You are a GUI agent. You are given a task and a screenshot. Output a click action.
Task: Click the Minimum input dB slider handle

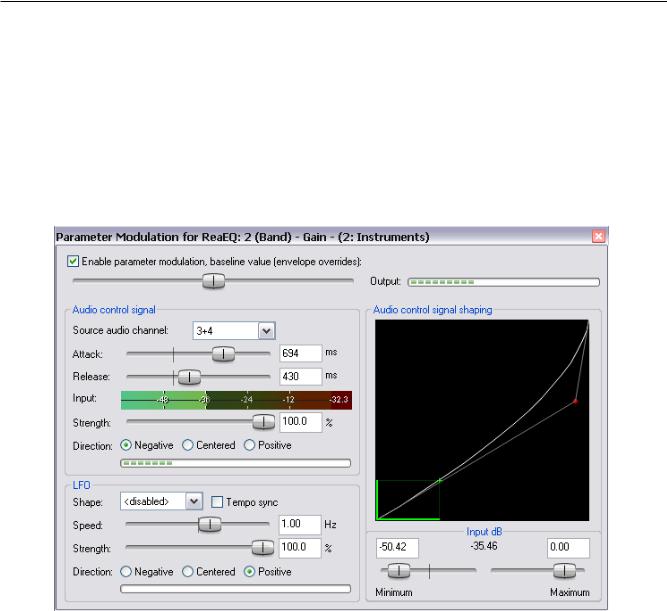399,571
